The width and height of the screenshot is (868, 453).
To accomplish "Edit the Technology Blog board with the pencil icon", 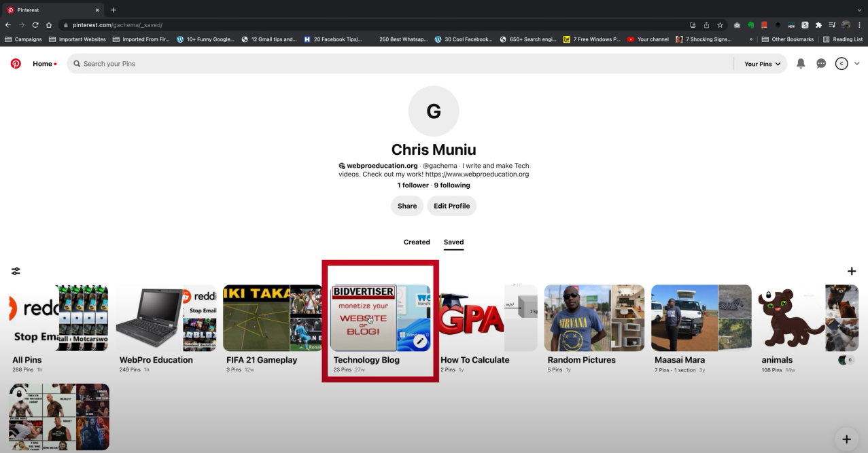I will pos(420,341).
